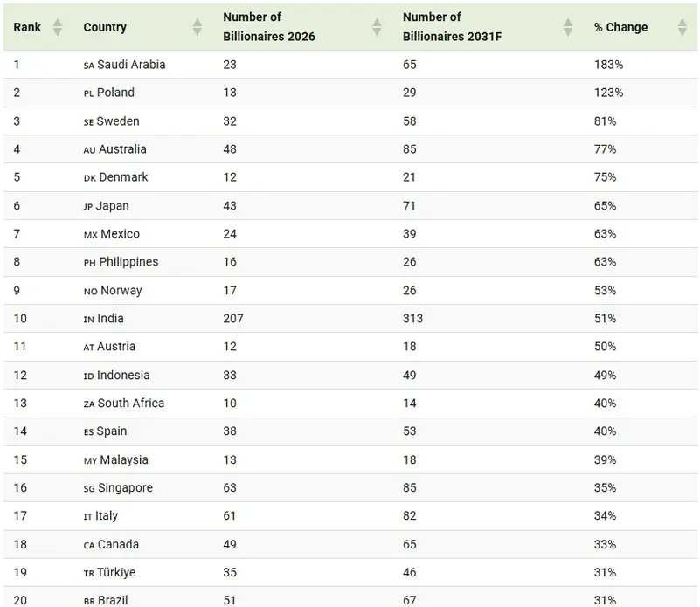Click the % Change header label
This screenshot has width=700, height=607.
pos(620,27)
